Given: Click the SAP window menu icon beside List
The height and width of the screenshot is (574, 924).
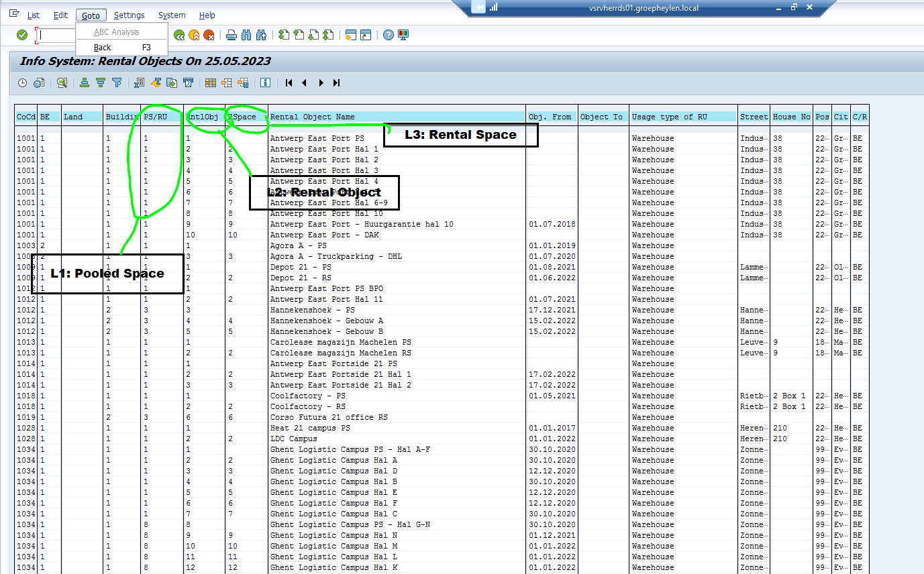Looking at the screenshot, I should (x=15, y=15).
